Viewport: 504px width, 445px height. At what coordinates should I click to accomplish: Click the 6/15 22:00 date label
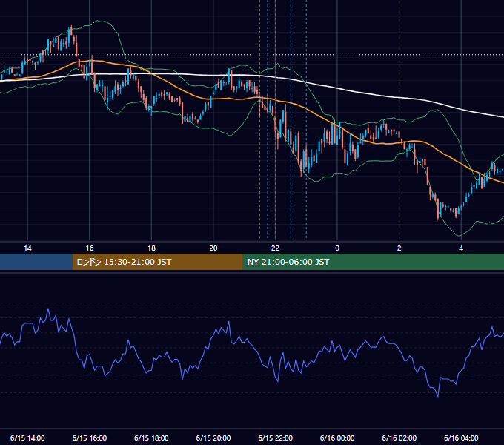(276, 438)
